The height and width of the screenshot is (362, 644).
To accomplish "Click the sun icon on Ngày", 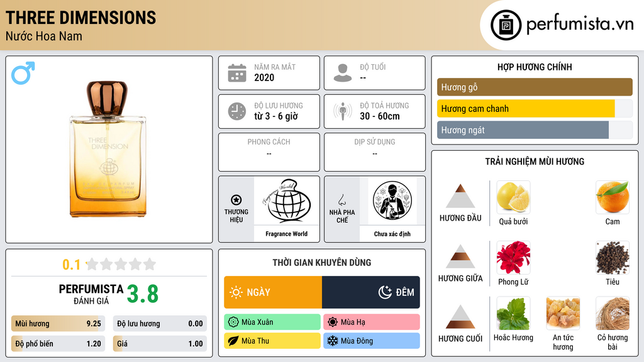I will click(x=236, y=292).
